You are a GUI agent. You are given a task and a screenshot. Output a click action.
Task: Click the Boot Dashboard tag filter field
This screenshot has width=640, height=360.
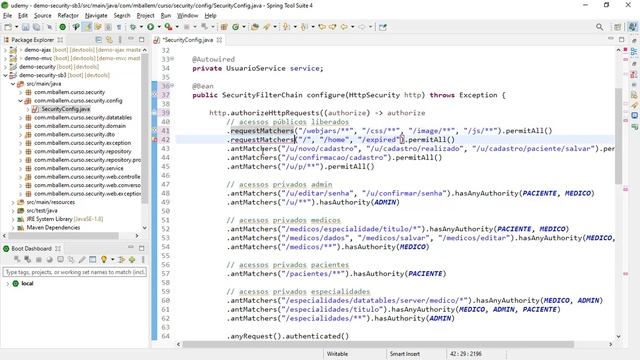point(74,272)
